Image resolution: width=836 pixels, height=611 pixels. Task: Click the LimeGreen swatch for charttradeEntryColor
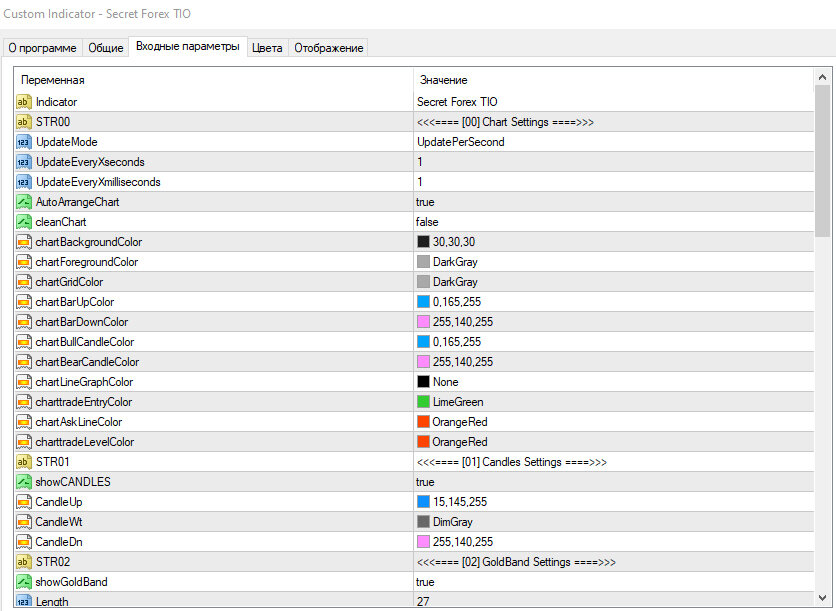pyautogui.click(x=423, y=402)
